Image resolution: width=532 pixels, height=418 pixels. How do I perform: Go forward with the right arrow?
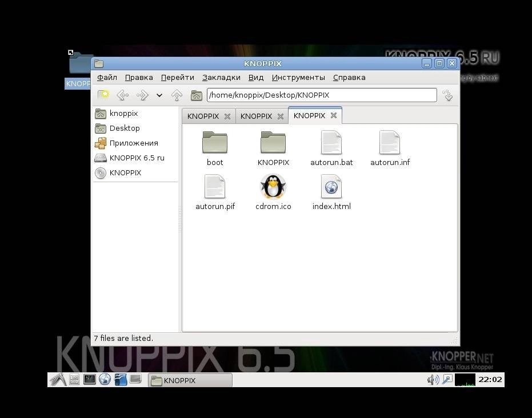tap(142, 95)
